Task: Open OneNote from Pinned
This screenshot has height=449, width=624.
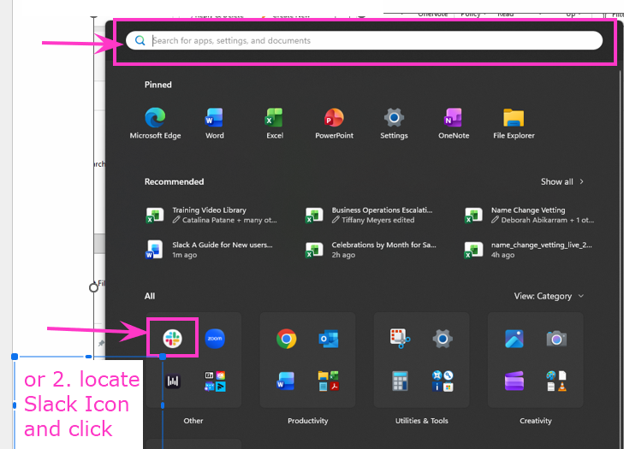Action: click(454, 123)
